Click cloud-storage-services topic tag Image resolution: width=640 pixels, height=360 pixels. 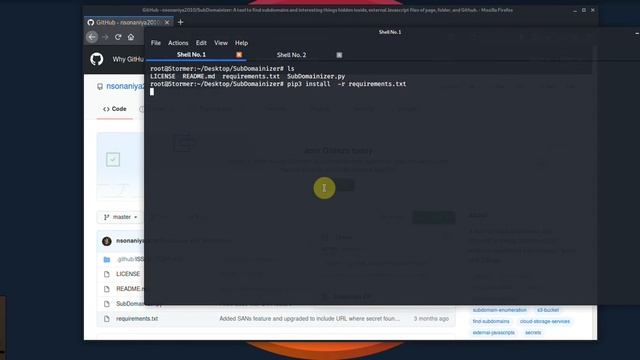point(544,322)
